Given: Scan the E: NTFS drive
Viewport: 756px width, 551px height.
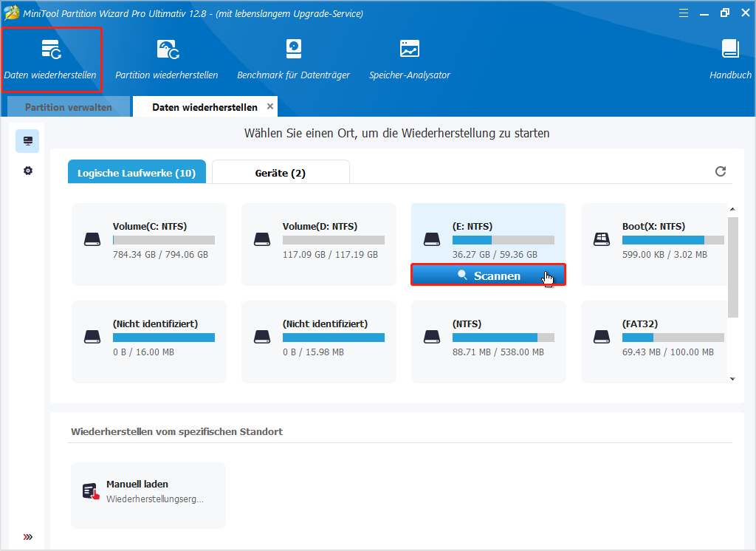Looking at the screenshot, I should [488, 275].
